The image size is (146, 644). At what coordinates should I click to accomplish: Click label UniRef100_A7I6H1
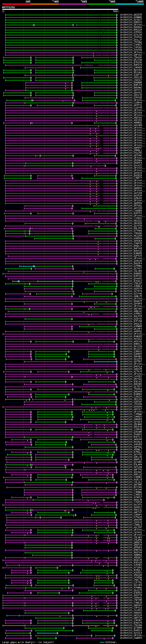pos(131,567)
